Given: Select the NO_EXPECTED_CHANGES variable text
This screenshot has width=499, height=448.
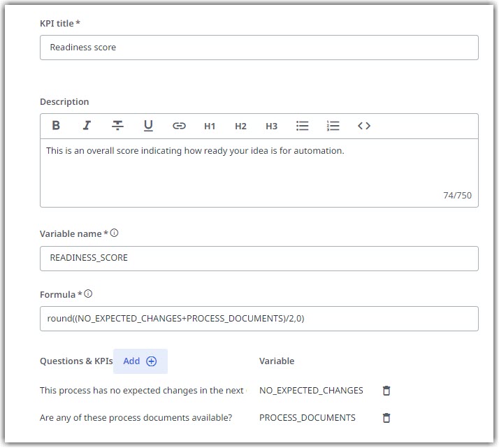Looking at the screenshot, I should click(x=311, y=391).
